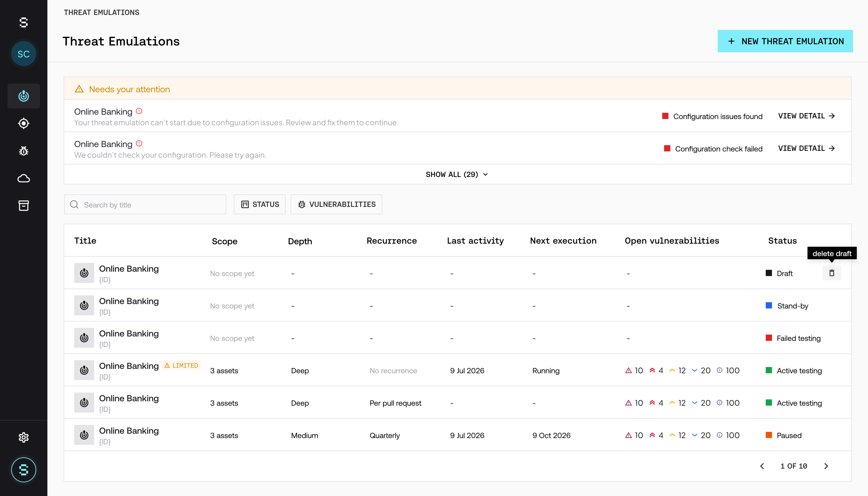Image resolution: width=868 pixels, height=496 pixels.
Task: Click the Threat Emulations breadcrumb
Action: [x=102, y=13]
